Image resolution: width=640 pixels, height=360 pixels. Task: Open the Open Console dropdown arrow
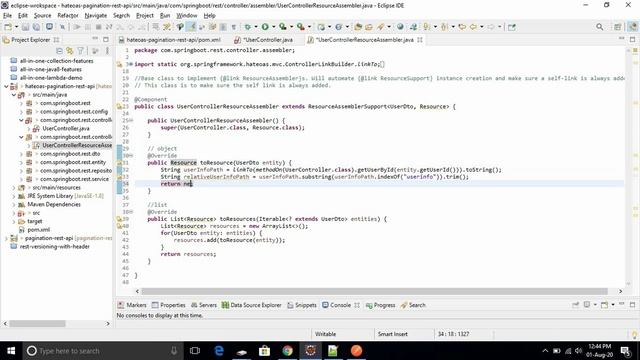coord(613,305)
